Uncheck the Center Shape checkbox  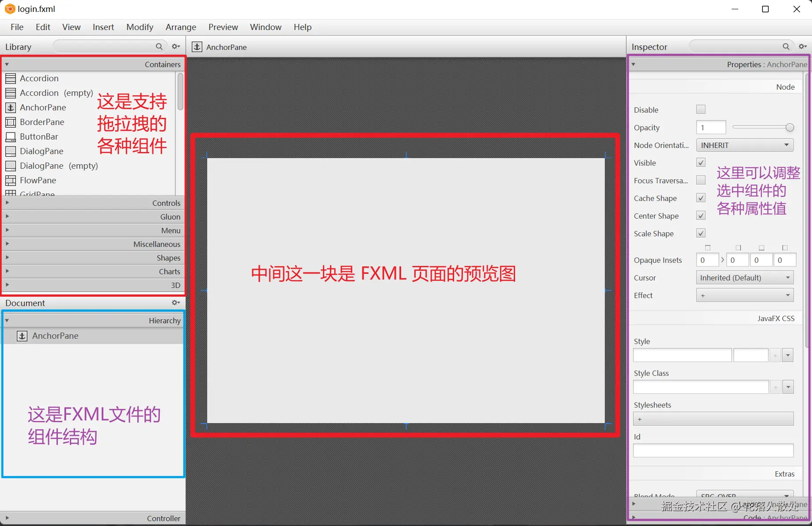coord(701,216)
